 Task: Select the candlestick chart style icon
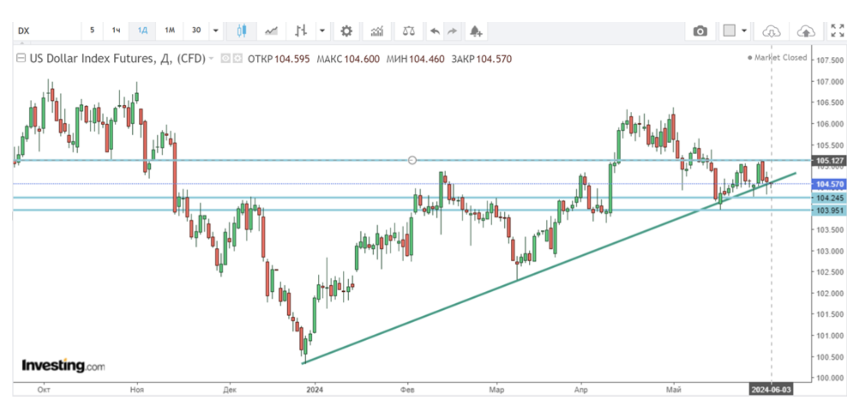tap(241, 31)
